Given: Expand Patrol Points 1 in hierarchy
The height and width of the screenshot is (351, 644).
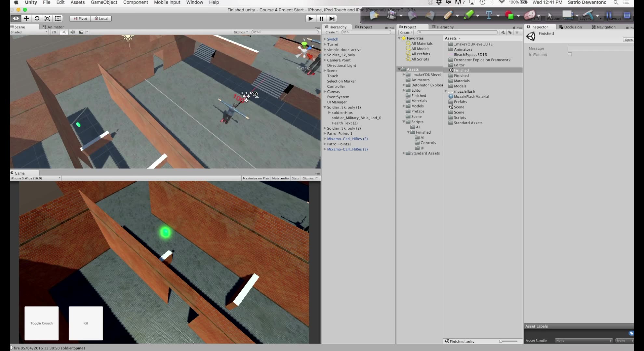Looking at the screenshot, I should coord(325,134).
